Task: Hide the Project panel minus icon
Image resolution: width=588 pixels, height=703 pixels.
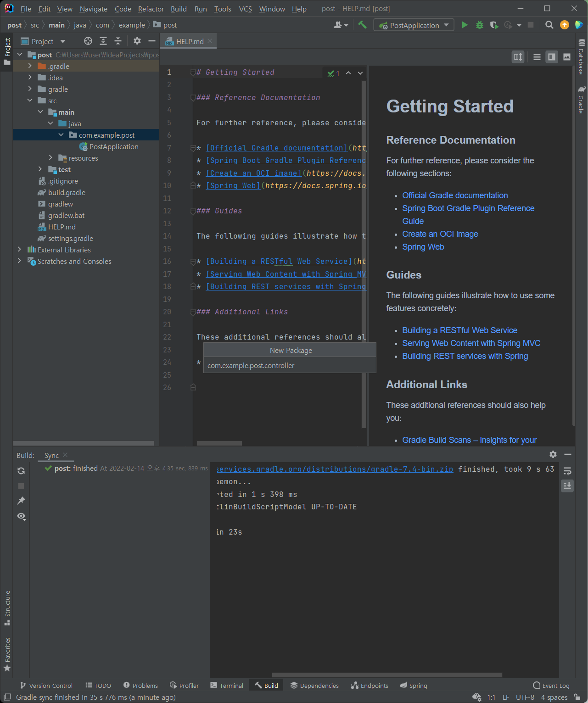Action: point(152,41)
